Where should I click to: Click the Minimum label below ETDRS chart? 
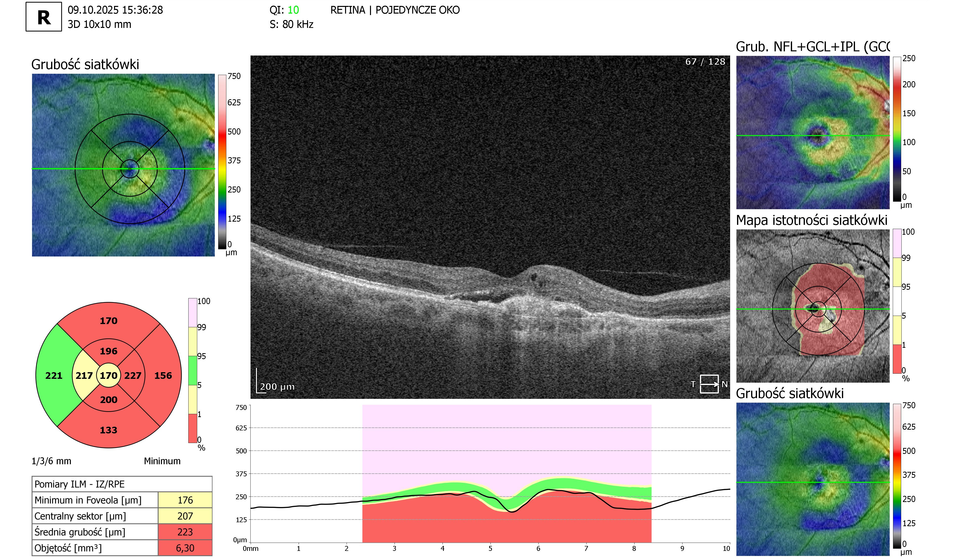pyautogui.click(x=162, y=461)
